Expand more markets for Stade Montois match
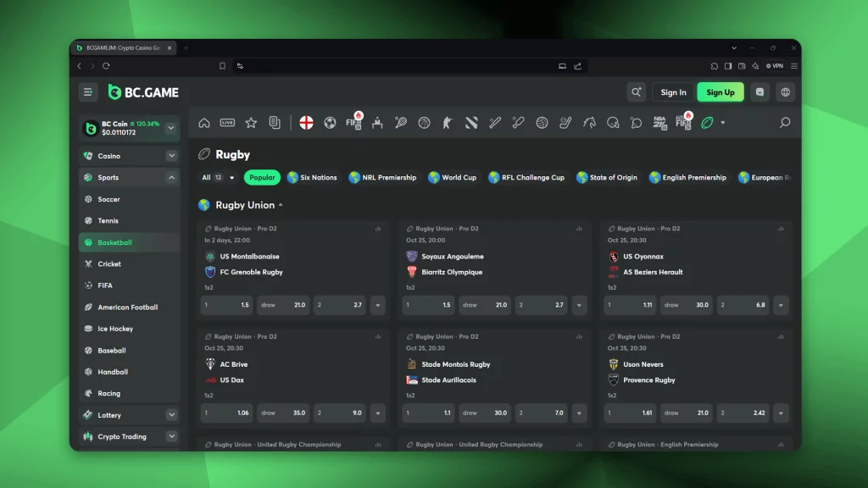 tap(580, 413)
